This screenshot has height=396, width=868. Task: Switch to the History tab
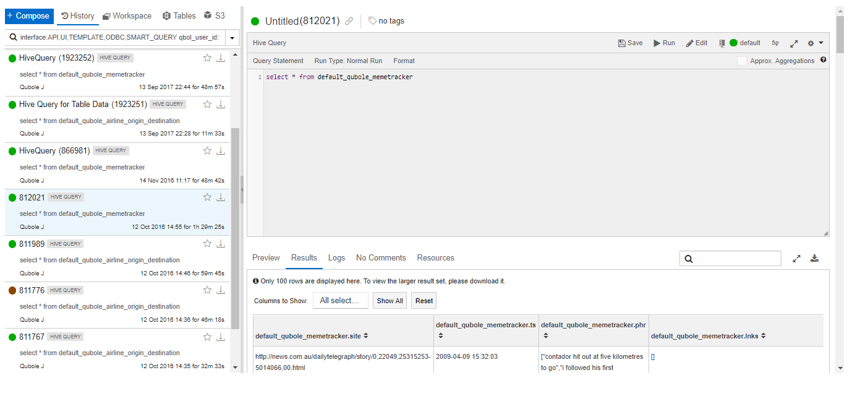coord(78,16)
